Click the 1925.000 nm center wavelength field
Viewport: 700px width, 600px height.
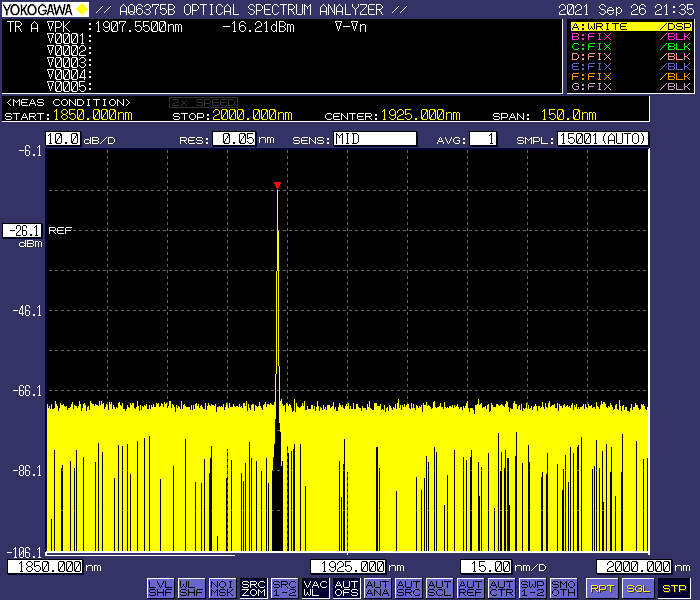click(349, 567)
